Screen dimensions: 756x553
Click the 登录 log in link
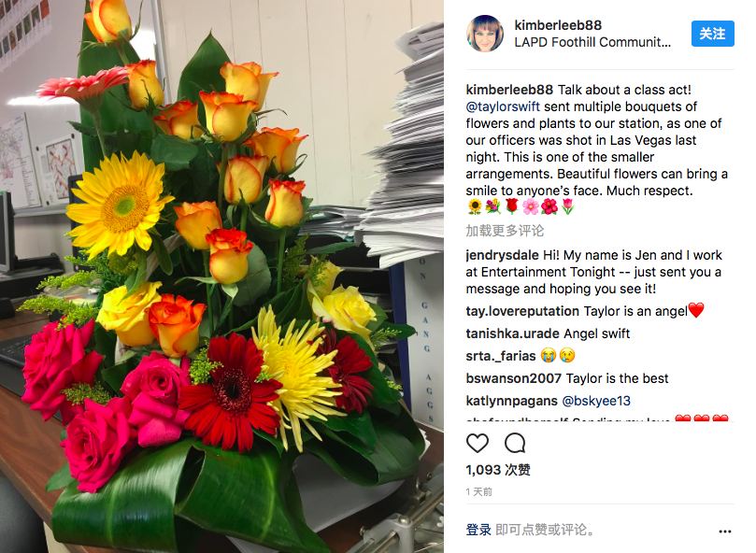point(478,530)
